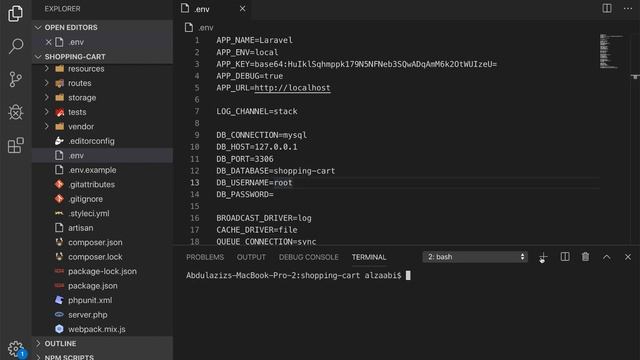The image size is (640, 360).
Task: Open the Extensions view
Action: click(x=16, y=145)
